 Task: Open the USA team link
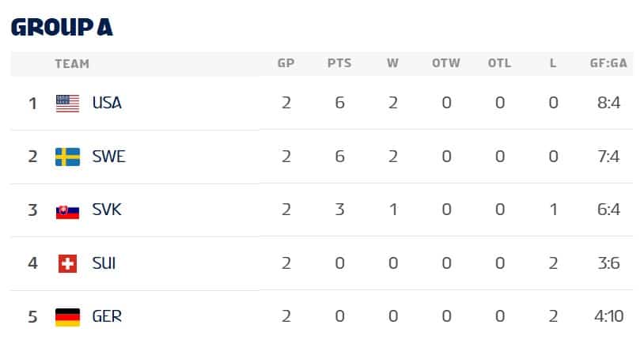coord(107,103)
